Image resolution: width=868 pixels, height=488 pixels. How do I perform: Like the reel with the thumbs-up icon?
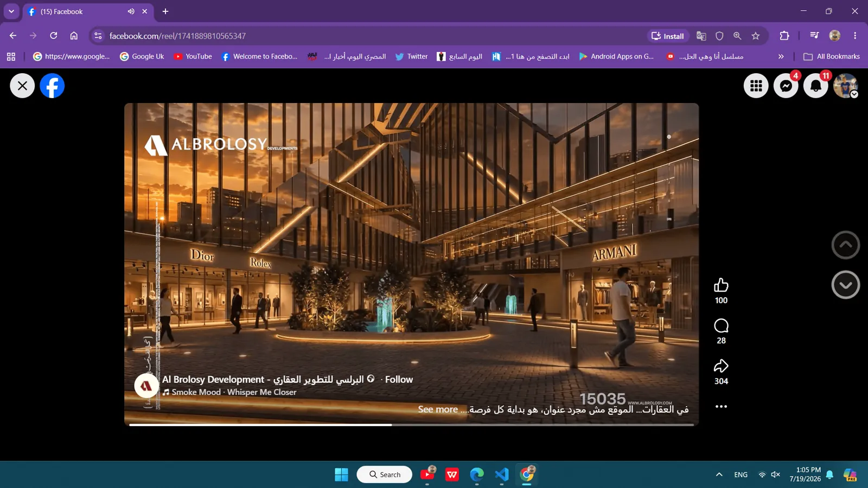[x=721, y=285]
